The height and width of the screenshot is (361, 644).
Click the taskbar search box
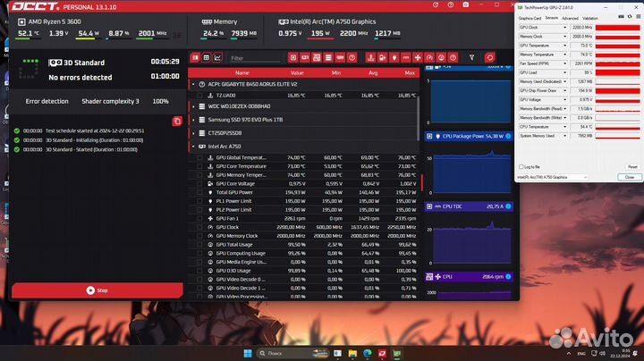pyautogui.click(x=292, y=354)
